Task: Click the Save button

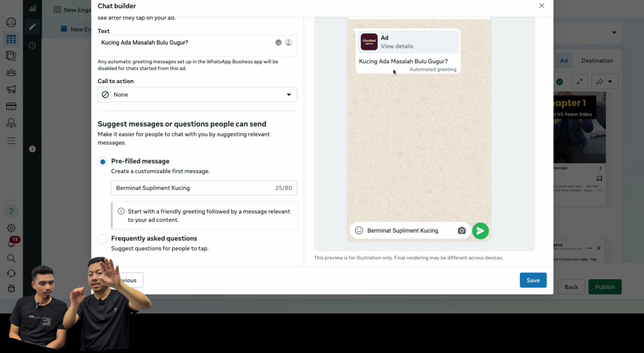Action: pyautogui.click(x=533, y=280)
